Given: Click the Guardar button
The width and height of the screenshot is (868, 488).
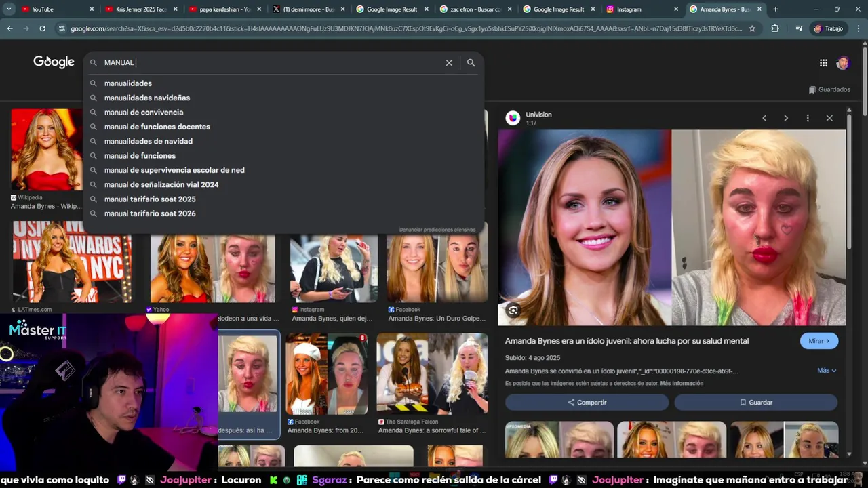Looking at the screenshot, I should [x=756, y=403].
